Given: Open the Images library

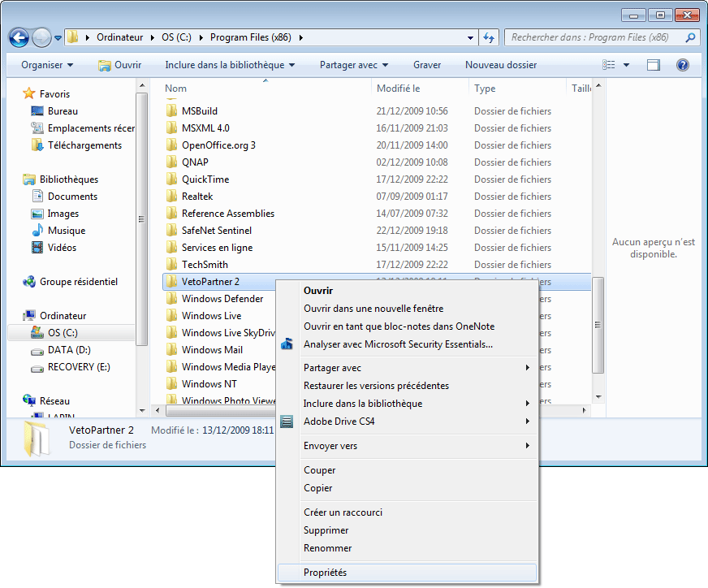Looking at the screenshot, I should [x=55, y=214].
